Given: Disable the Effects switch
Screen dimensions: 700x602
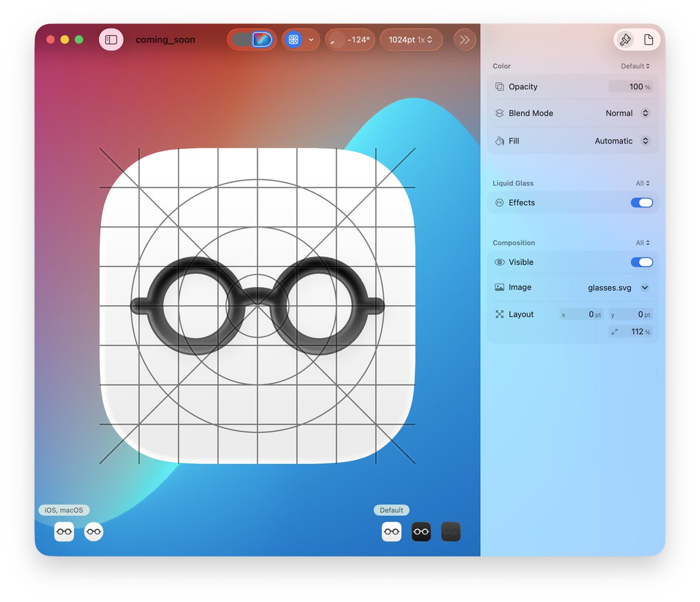Looking at the screenshot, I should [642, 202].
